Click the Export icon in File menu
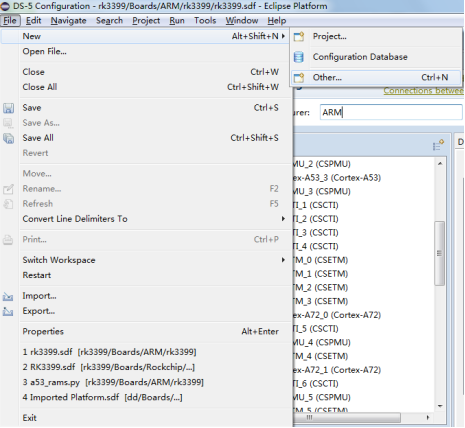465x428 pixels. 8,311
